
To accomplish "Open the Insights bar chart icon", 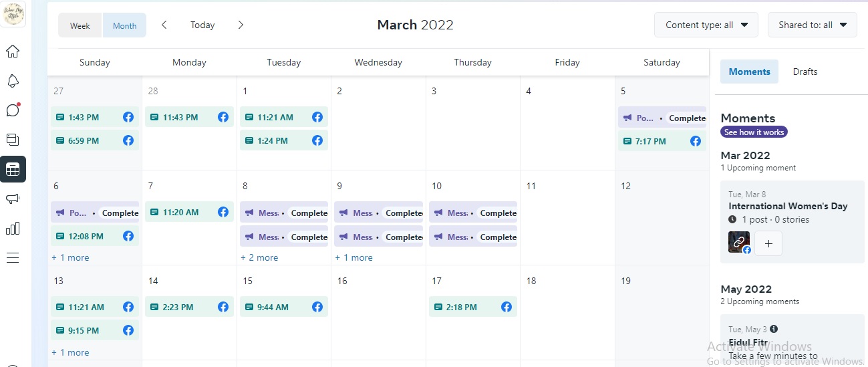I will click(x=13, y=229).
